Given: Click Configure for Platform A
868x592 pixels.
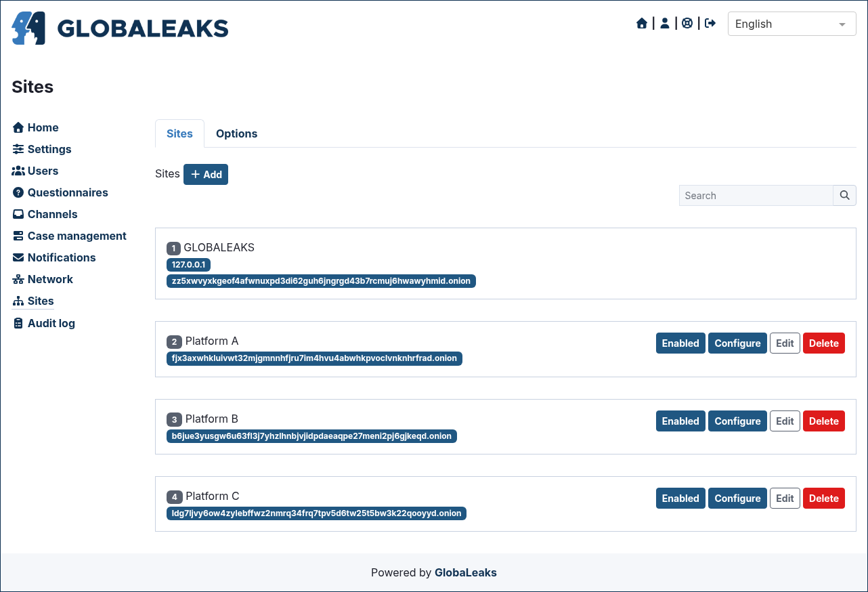Looking at the screenshot, I should [x=737, y=343].
